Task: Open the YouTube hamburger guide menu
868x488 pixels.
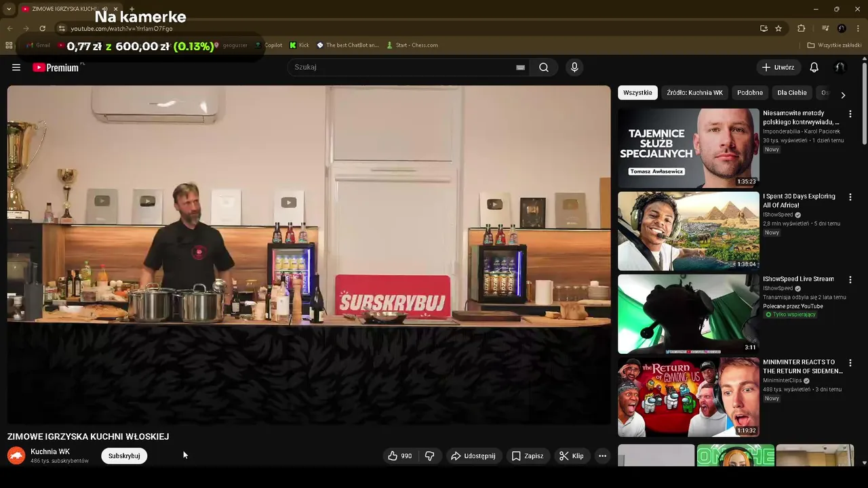Action: click(x=16, y=67)
